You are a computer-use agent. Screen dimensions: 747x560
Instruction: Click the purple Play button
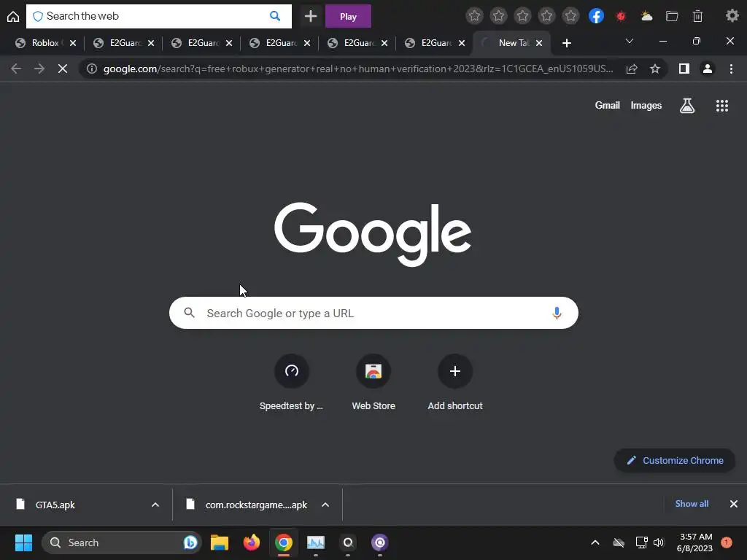[348, 16]
